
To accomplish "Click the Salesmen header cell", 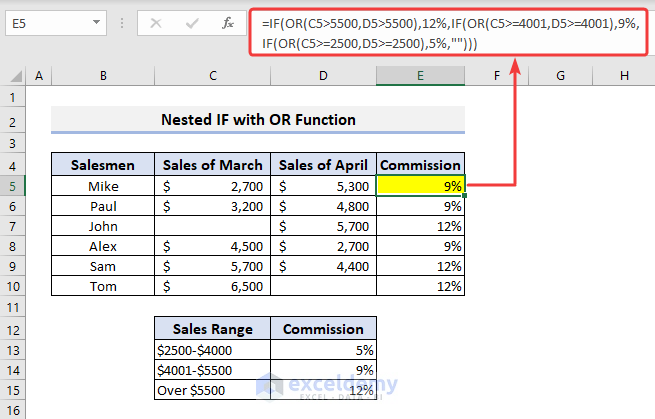I will click(x=103, y=165).
